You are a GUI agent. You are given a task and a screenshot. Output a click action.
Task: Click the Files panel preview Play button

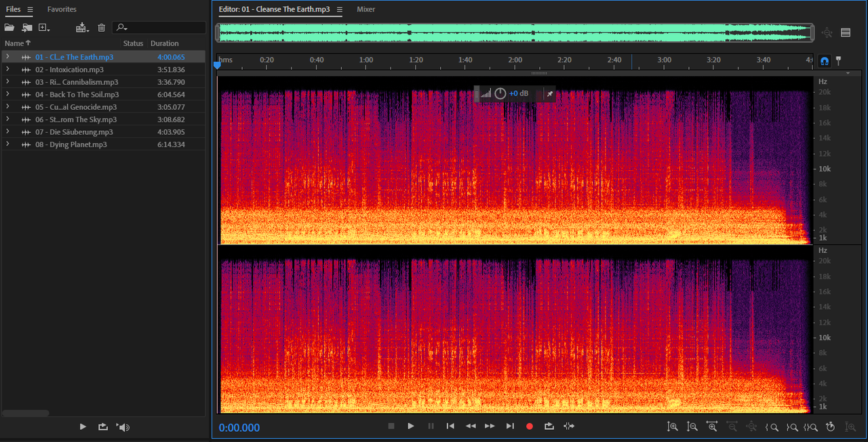[83, 426]
